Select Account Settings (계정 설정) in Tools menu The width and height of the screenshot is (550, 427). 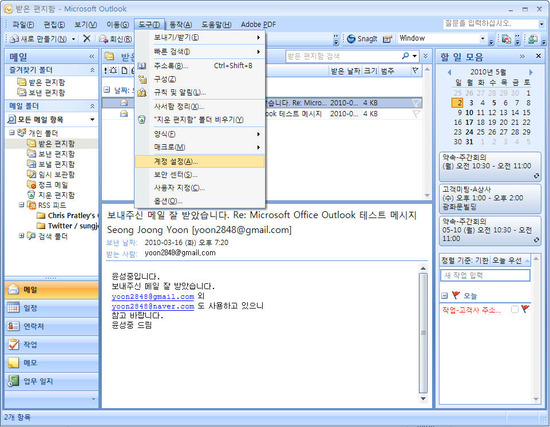[x=200, y=161]
